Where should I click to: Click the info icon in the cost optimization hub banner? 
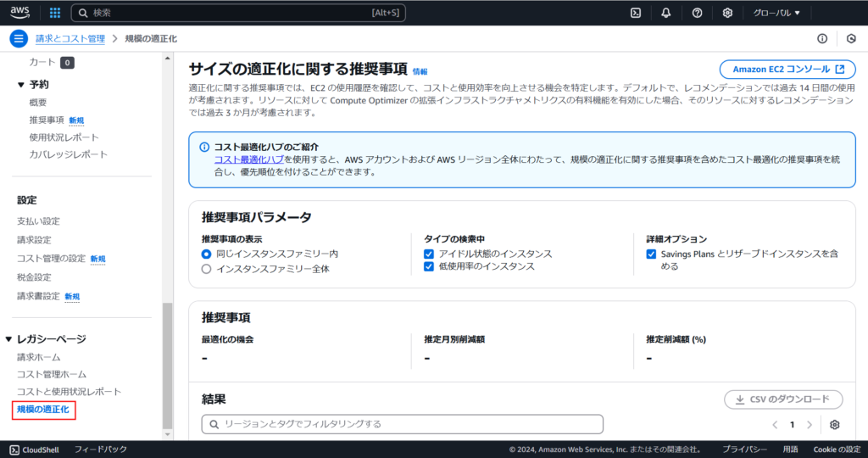coord(204,147)
